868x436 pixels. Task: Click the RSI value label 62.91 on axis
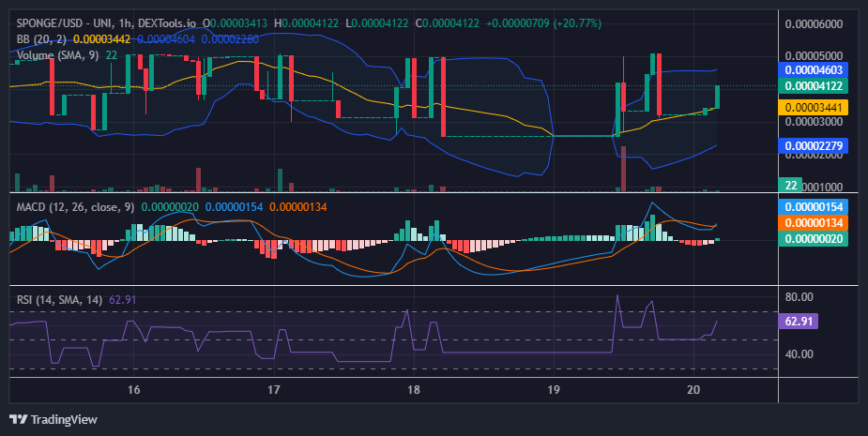coord(799,321)
